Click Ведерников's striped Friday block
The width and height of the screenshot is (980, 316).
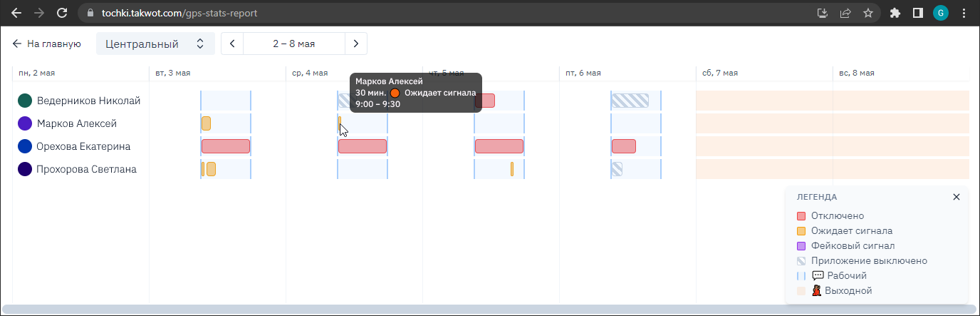630,101
